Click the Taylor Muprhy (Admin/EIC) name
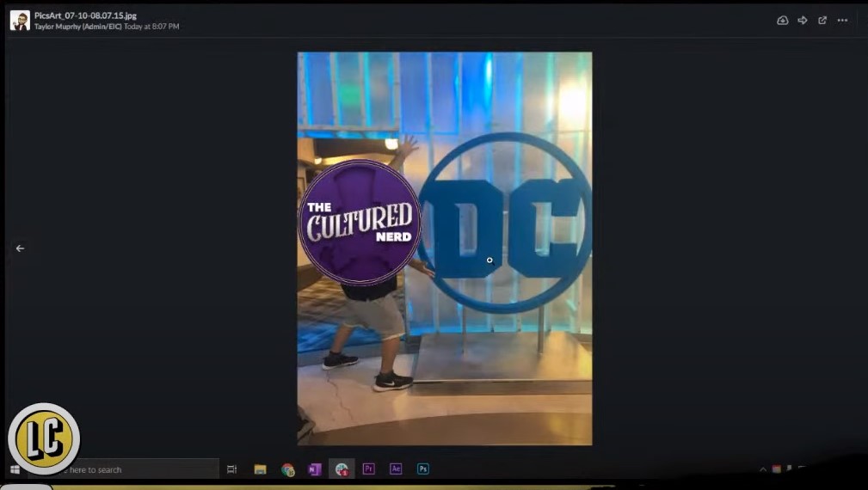This screenshot has width=868, height=490. click(77, 27)
